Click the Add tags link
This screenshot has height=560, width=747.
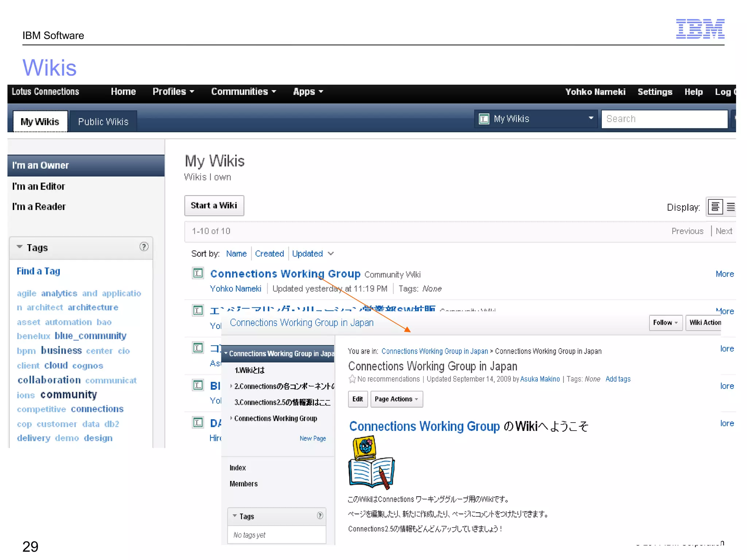(618, 379)
